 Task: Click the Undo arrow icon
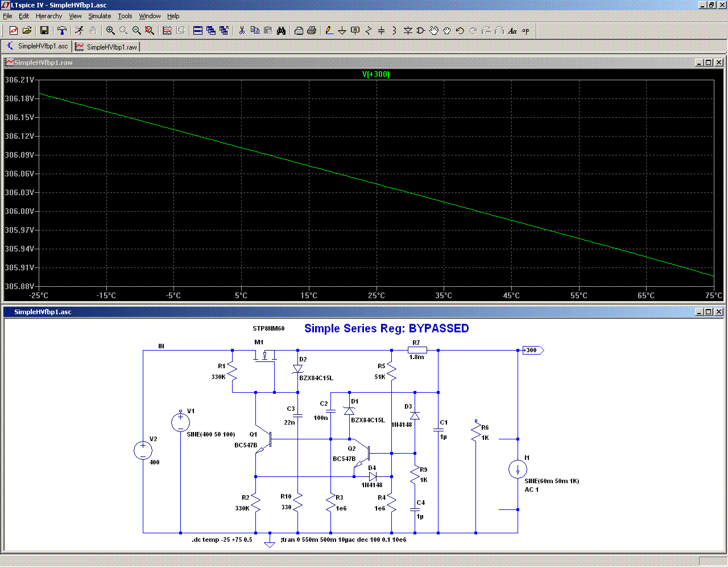pyautogui.click(x=460, y=31)
